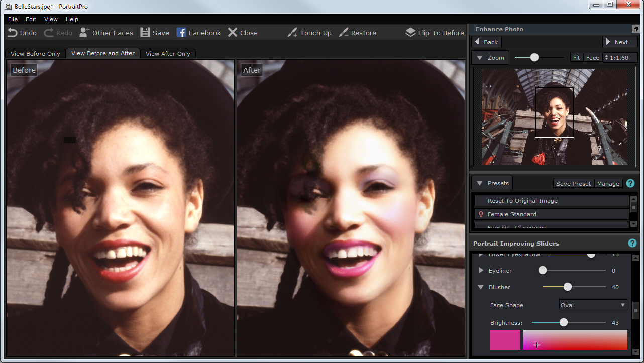Click the PortraitPro camera title icon

point(8,6)
